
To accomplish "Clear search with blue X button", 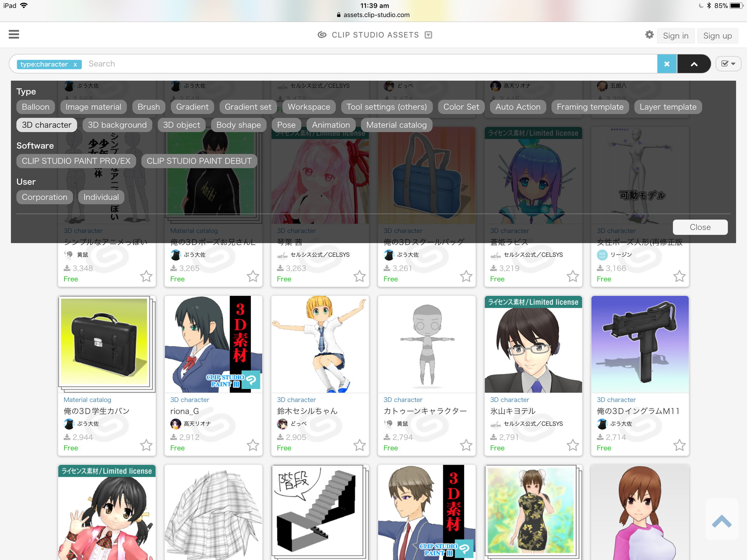I will coord(667,64).
